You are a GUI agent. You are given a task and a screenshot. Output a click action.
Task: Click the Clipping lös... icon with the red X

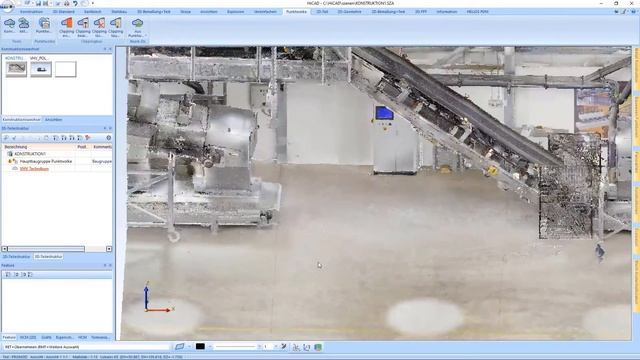click(99, 23)
